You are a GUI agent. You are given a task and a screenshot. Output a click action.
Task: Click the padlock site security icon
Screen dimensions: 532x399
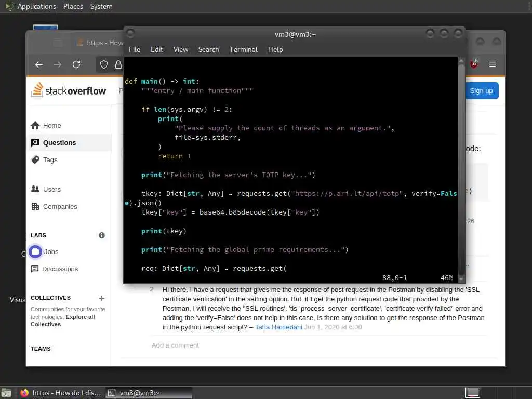point(118,64)
